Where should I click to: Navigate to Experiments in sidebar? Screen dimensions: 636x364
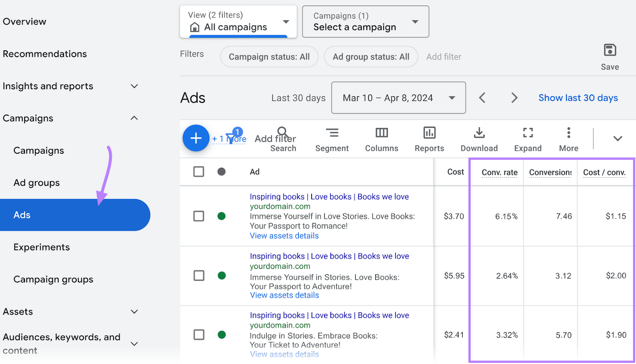point(42,247)
